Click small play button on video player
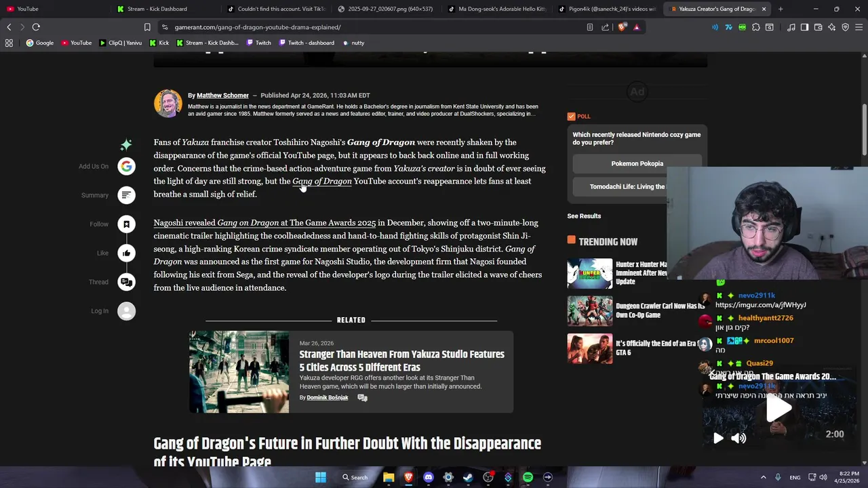Viewport: 868px width, 488px height. click(x=718, y=438)
